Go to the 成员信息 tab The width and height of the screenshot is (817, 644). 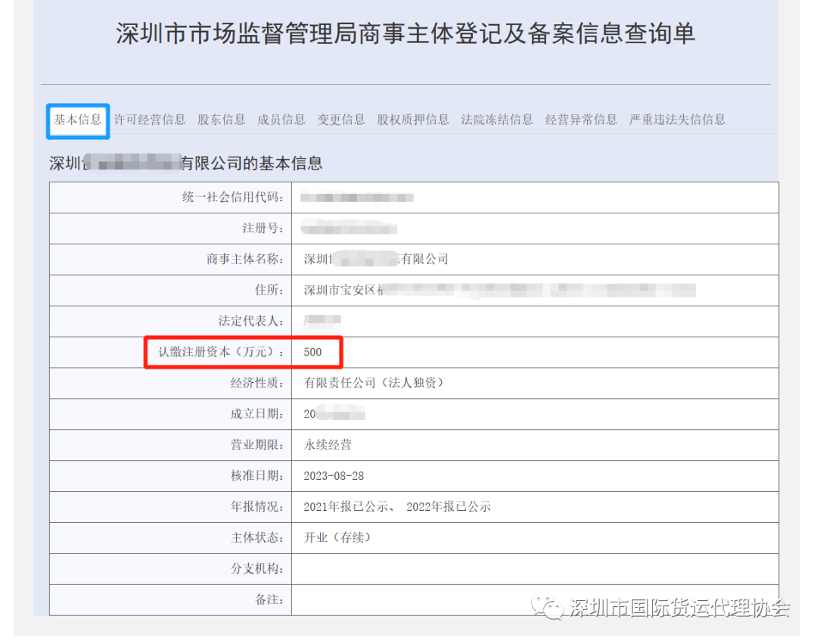[281, 120]
